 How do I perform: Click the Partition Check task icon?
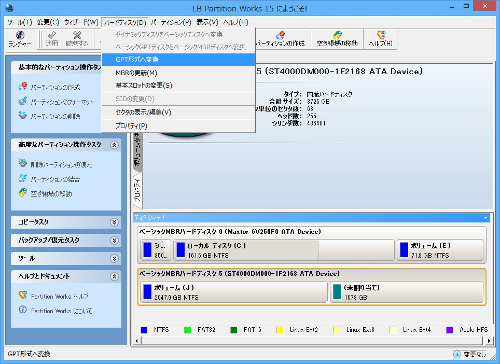tap(23, 178)
